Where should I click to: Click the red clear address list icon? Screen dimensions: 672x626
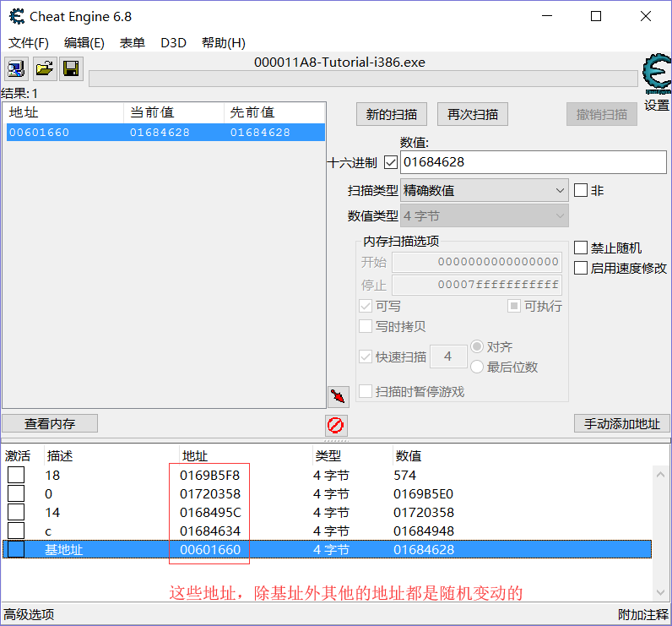335,425
